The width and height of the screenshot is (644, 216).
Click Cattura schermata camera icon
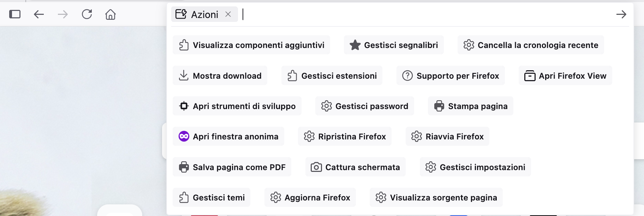coord(316,167)
